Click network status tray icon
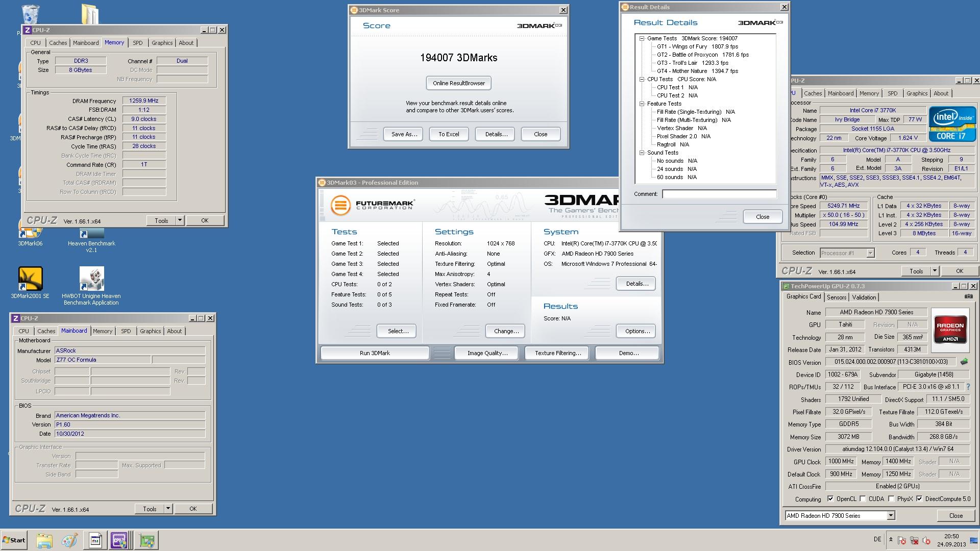This screenshot has height=551, width=980. coord(914,541)
